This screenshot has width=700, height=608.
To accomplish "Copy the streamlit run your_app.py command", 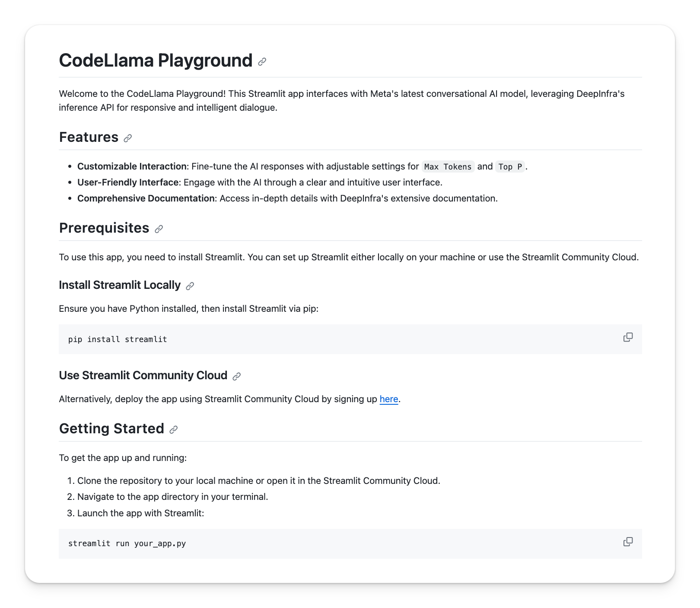I will tap(628, 542).
